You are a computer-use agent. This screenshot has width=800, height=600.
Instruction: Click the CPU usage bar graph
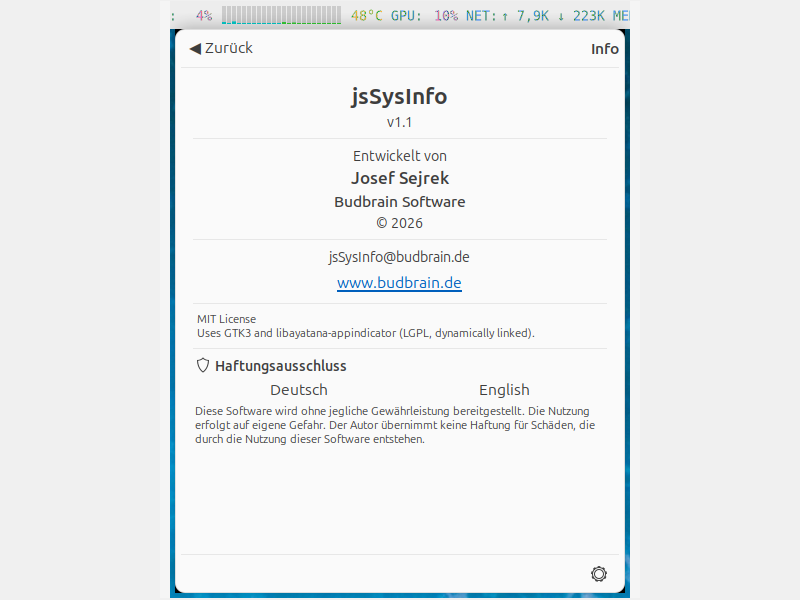[x=281, y=16]
